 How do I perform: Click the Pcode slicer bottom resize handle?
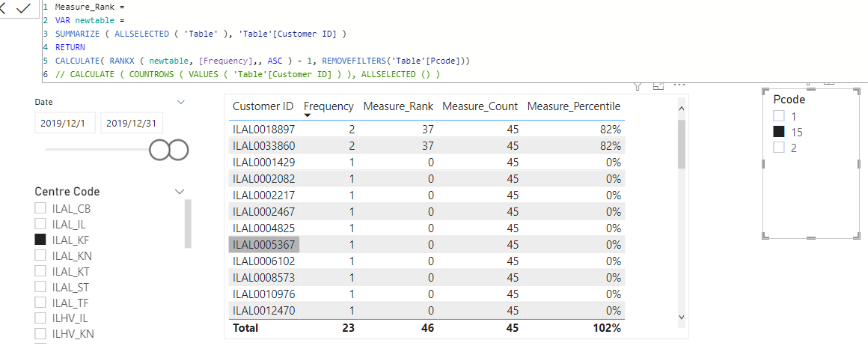pos(811,238)
